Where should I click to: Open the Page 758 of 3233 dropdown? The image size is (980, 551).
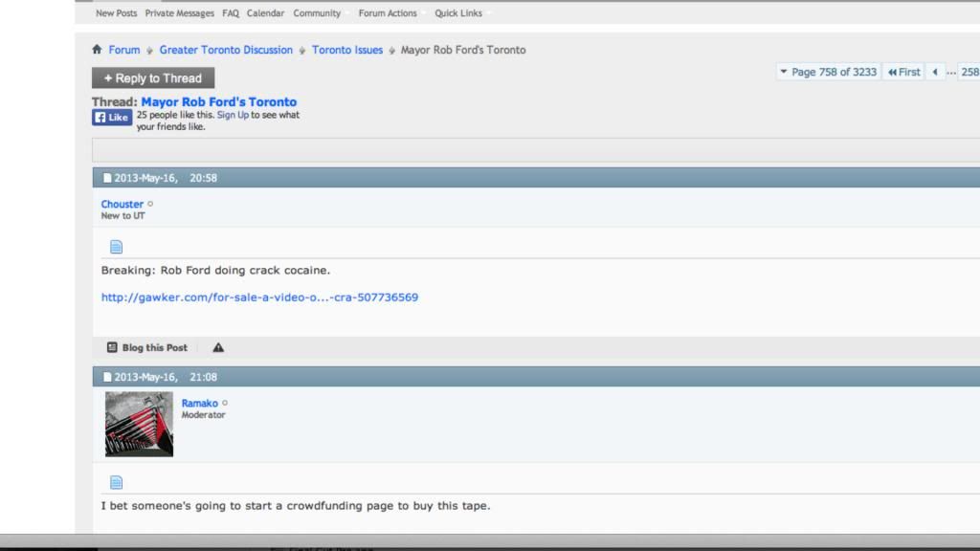click(828, 72)
